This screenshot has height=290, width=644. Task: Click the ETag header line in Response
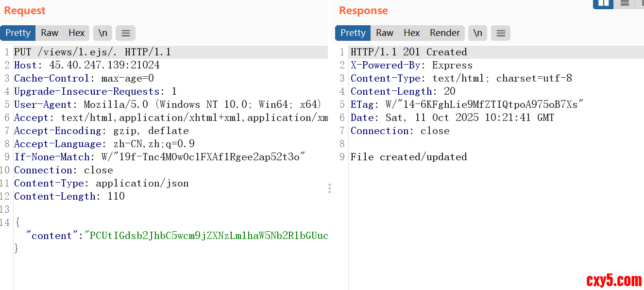466,104
